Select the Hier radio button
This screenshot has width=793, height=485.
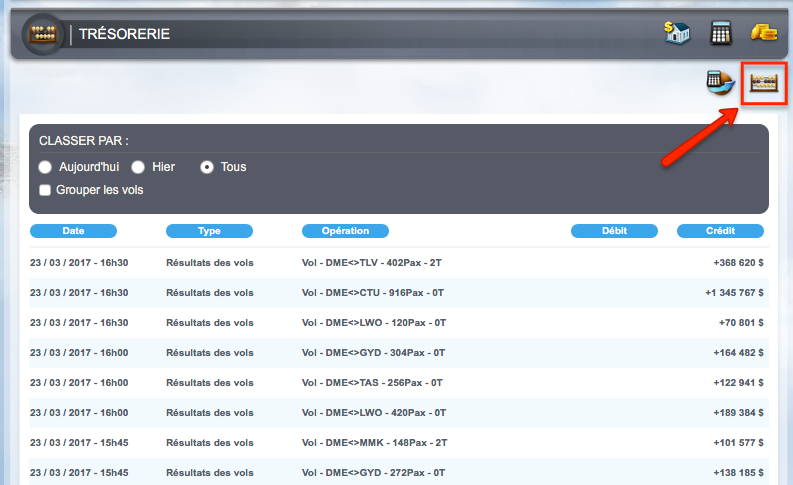138,167
